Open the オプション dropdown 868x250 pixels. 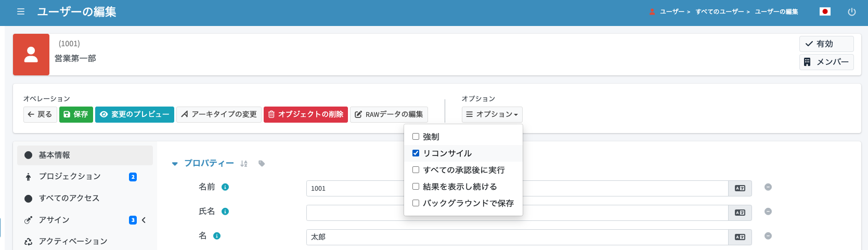(492, 114)
